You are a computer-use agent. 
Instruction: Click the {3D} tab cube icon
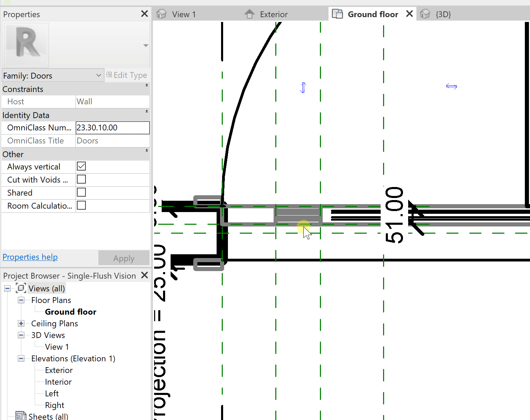(x=425, y=14)
